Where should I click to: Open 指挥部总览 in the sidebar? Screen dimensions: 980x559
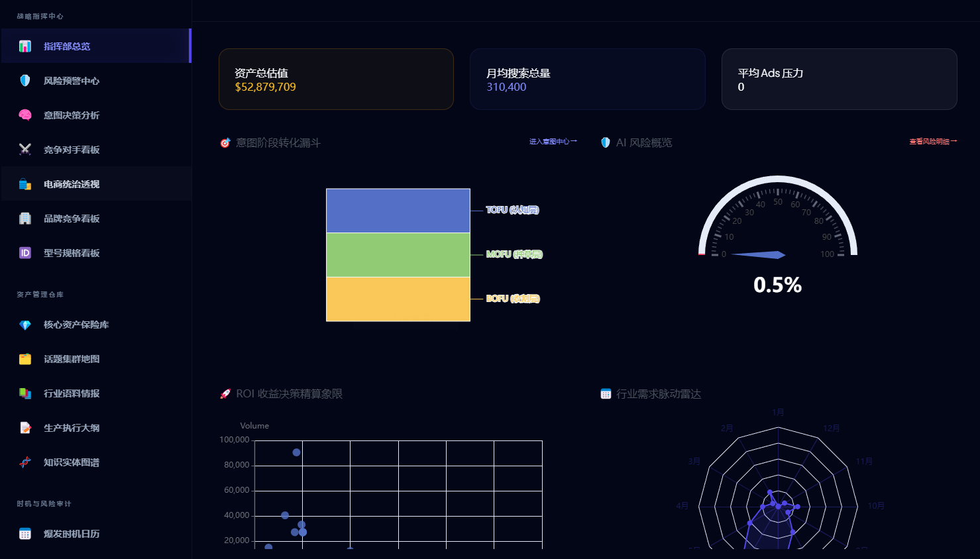67,46
